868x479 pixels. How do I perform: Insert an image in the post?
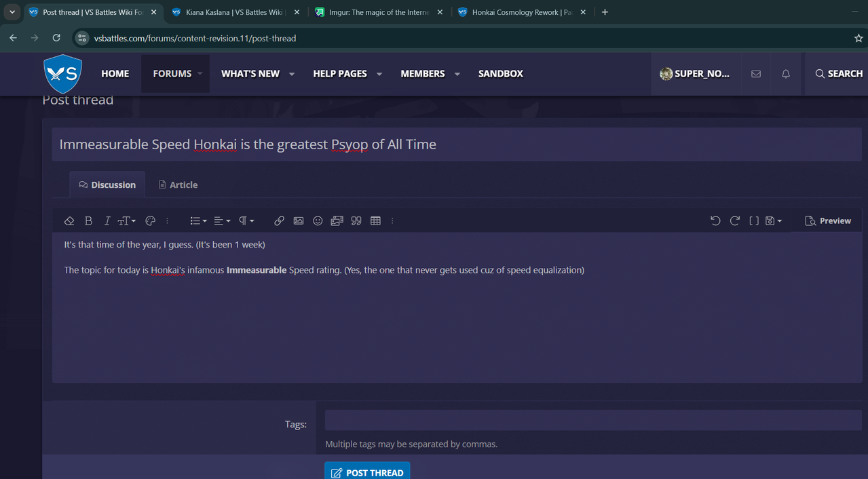click(299, 221)
